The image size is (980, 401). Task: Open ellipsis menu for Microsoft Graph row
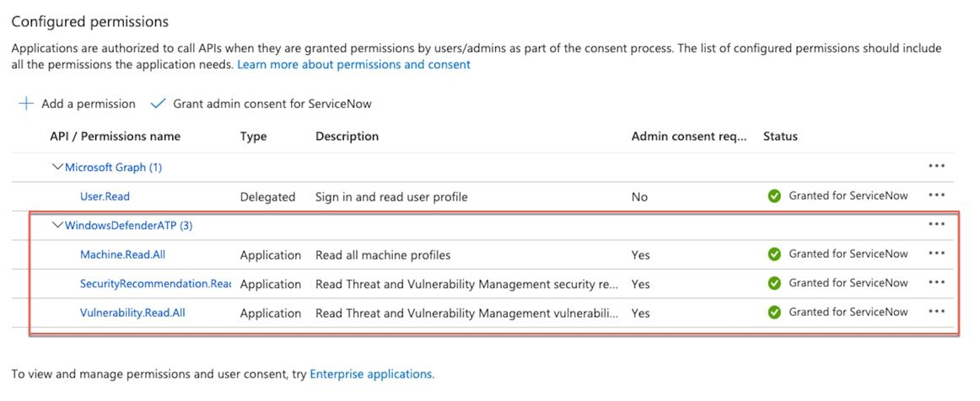[x=936, y=166]
